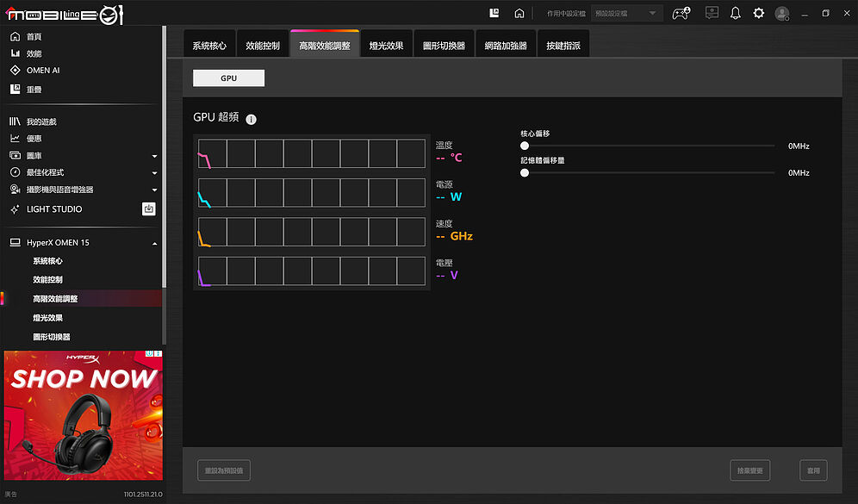Image resolution: width=858 pixels, height=504 pixels.
Task: Click the 速度 GHz graph
Action: [312, 232]
